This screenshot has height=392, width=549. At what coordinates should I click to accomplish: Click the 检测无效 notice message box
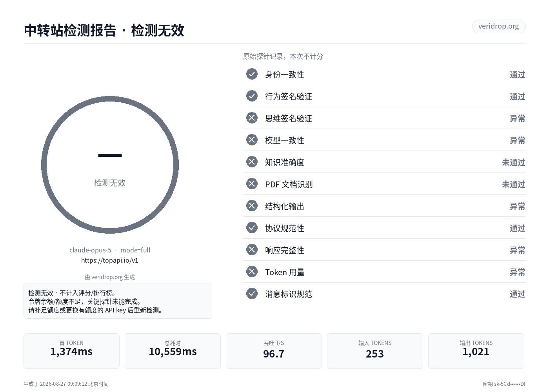coord(118,301)
